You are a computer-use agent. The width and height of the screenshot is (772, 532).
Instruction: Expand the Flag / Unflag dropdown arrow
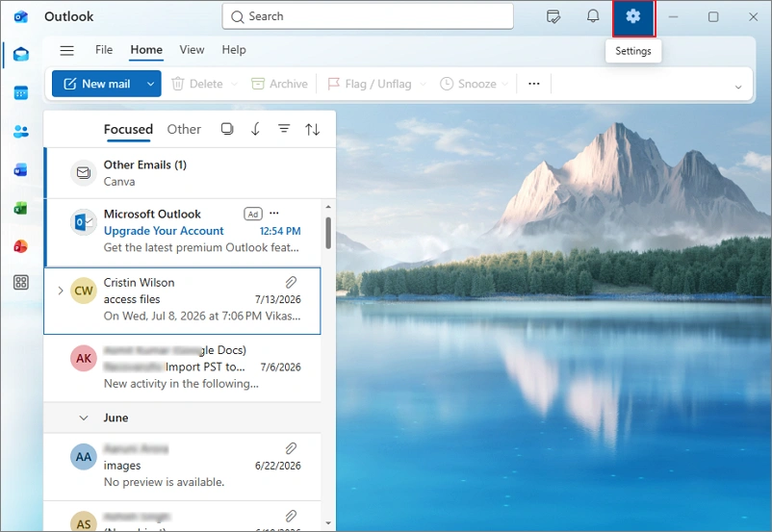pos(423,84)
